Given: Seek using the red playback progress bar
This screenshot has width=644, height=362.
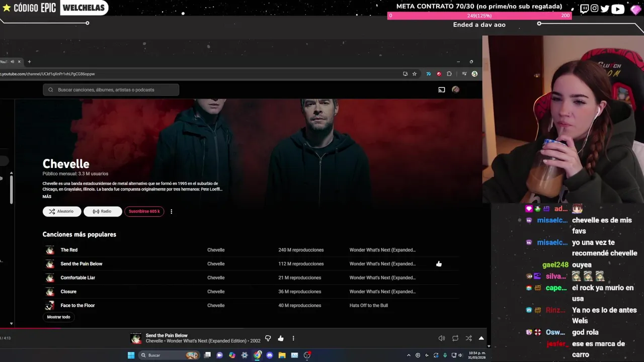Looking at the screenshot, I should 30,329.
